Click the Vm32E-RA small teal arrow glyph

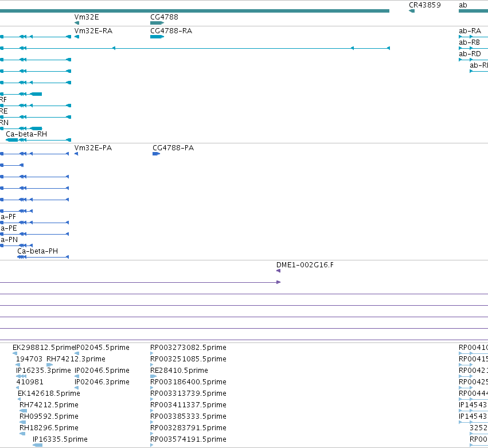(77, 37)
